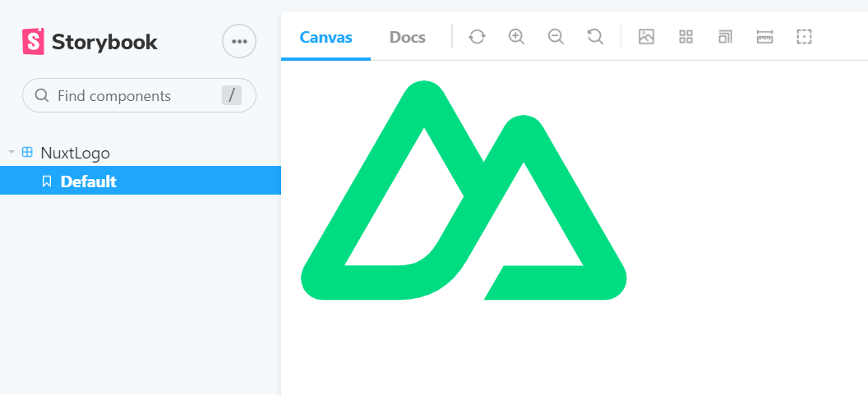
Task: Change the viewport size
Action: tap(725, 37)
